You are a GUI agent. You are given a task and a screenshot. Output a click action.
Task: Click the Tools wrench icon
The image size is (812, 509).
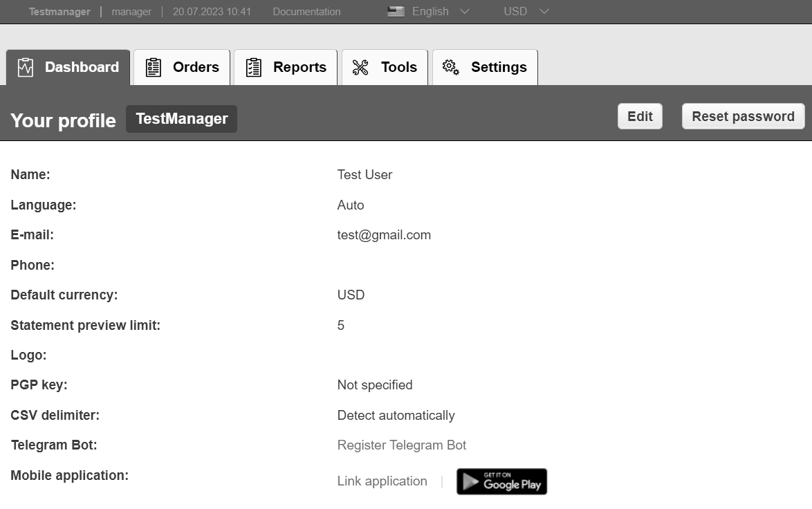(360, 67)
